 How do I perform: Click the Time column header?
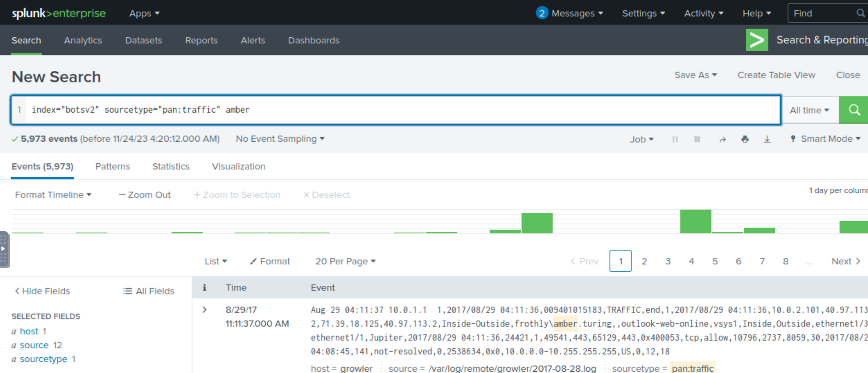[236, 288]
